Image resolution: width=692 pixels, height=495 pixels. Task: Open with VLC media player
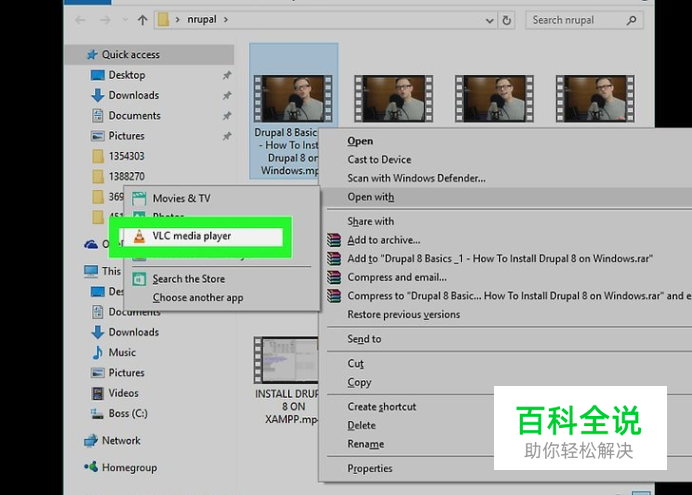pyautogui.click(x=201, y=236)
